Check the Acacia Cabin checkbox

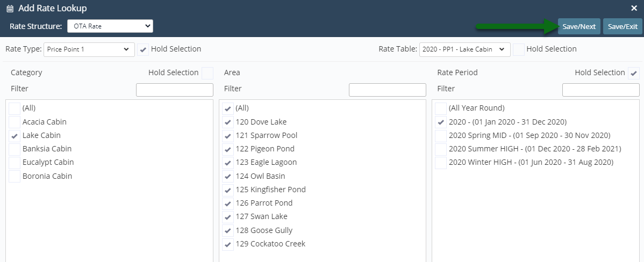tap(15, 122)
